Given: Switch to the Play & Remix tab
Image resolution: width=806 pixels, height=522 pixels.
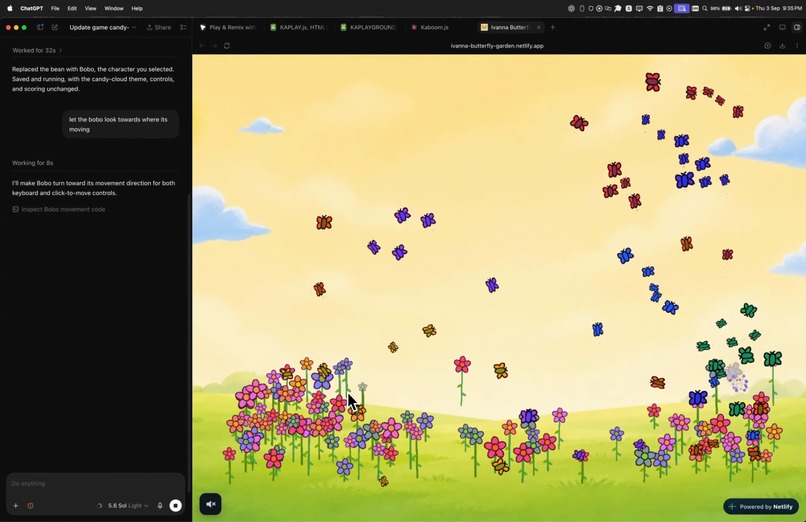Looking at the screenshot, I should tap(228, 27).
